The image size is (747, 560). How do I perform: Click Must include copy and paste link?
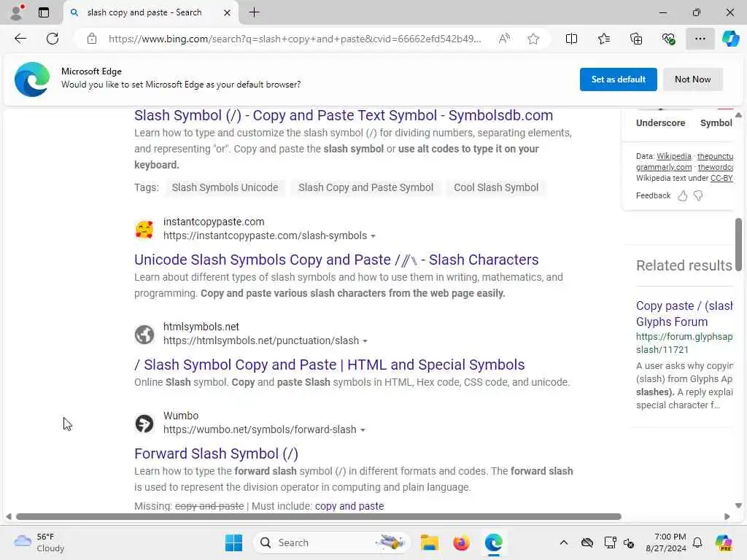tap(349, 506)
